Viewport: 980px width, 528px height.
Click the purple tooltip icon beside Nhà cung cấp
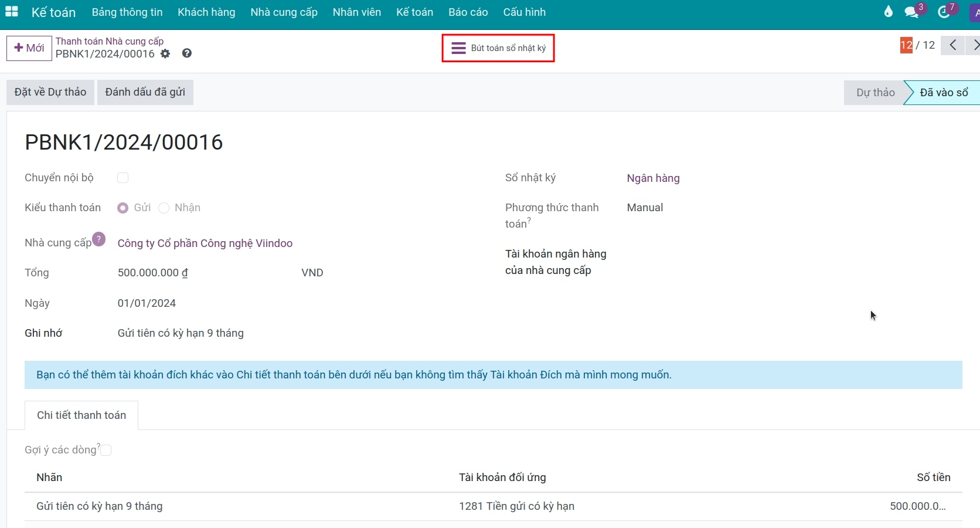pyautogui.click(x=99, y=239)
